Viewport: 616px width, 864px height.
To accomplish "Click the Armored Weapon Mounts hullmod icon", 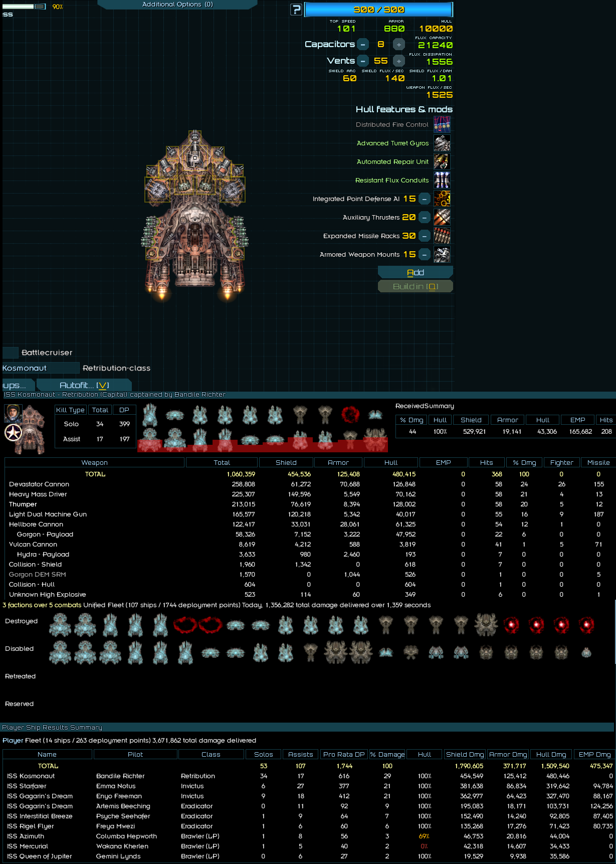I will (442, 254).
